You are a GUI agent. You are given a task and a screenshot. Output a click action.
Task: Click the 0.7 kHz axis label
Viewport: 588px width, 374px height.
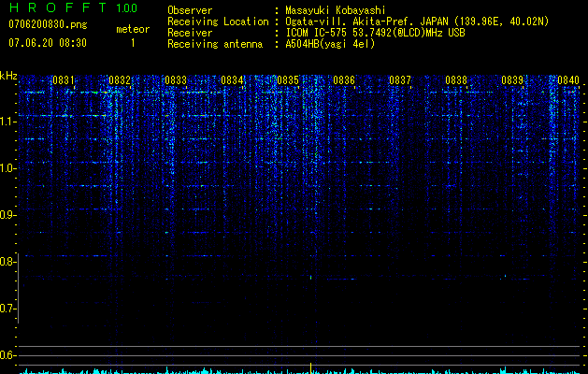pos(7,309)
